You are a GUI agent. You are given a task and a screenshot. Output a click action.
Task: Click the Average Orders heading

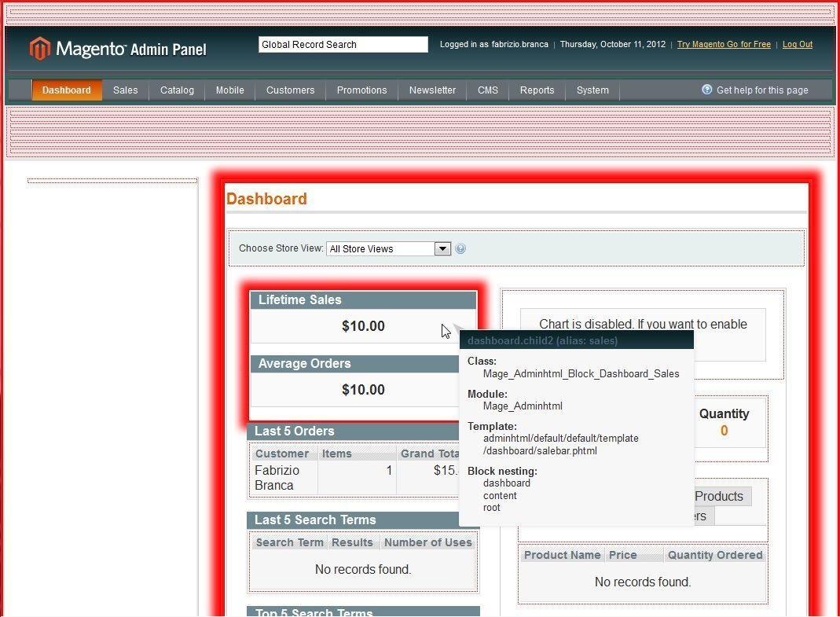pos(304,363)
